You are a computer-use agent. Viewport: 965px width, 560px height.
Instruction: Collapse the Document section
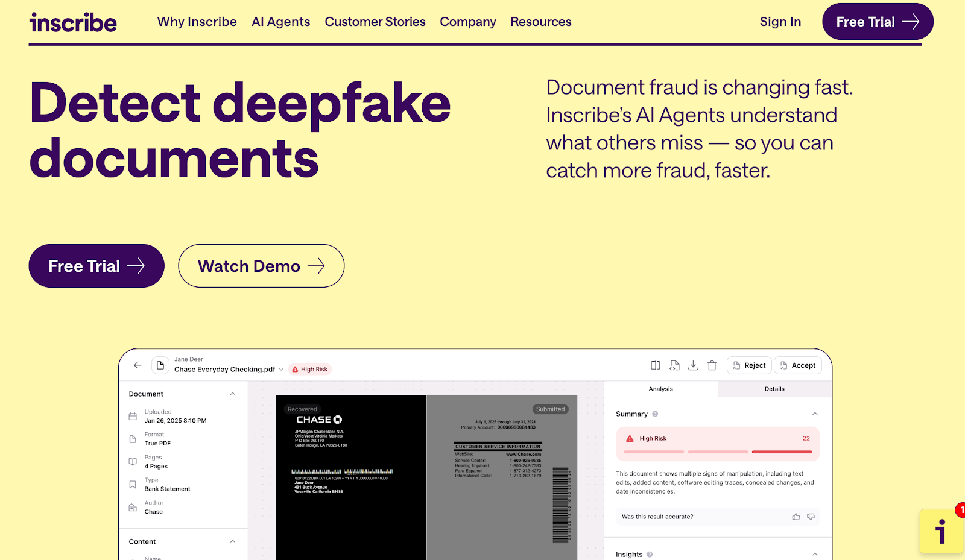coord(233,394)
